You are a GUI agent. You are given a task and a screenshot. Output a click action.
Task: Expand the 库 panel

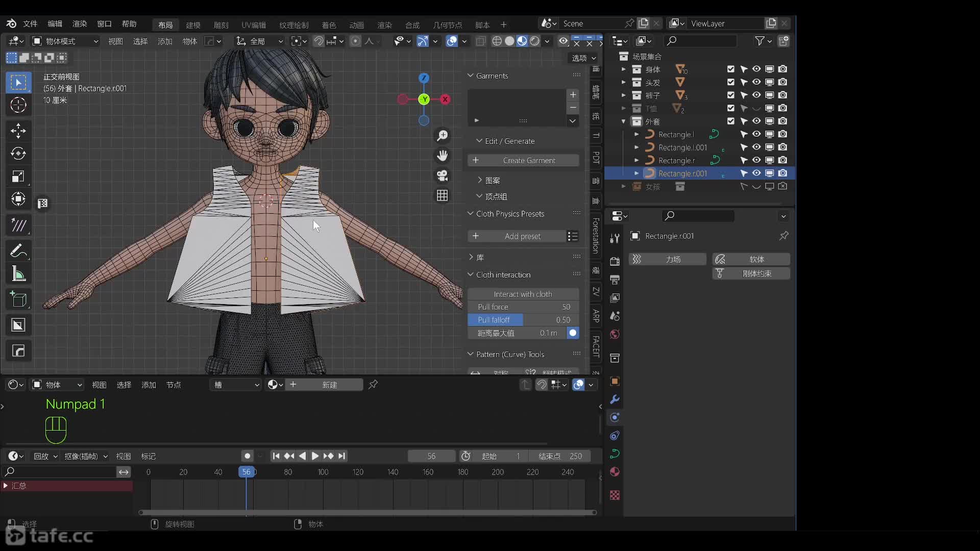471,258
